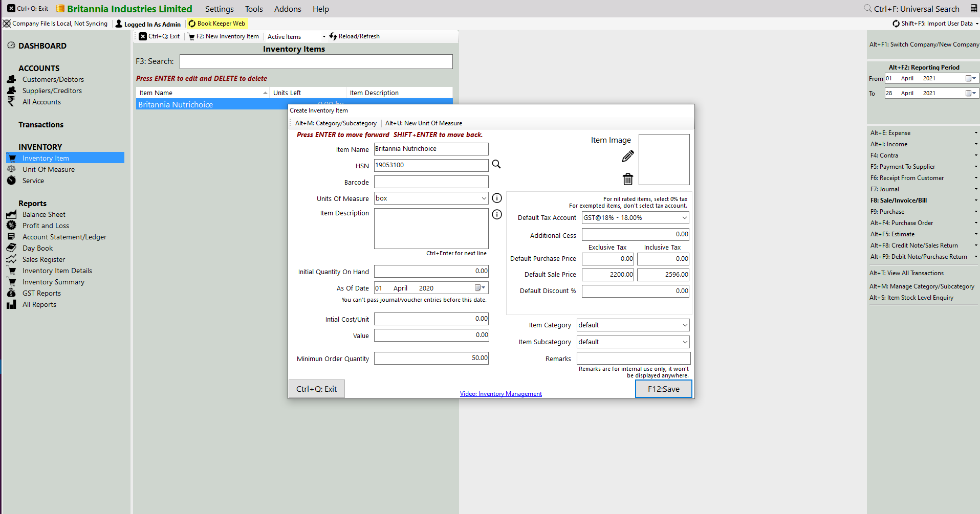
Task: Click Item Name column header
Action: 203,93
